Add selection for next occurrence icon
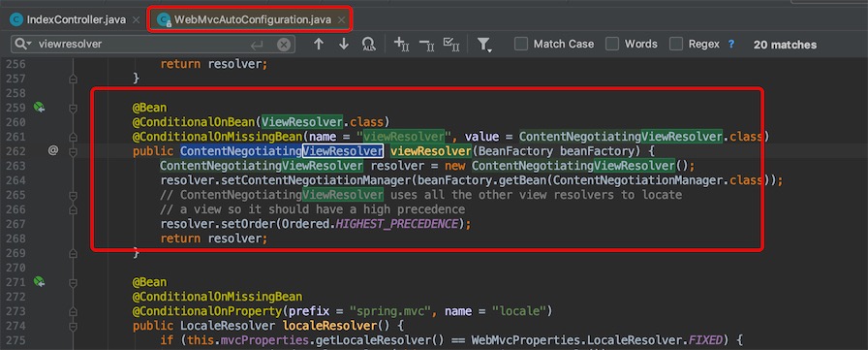The width and height of the screenshot is (868, 350). click(401, 45)
